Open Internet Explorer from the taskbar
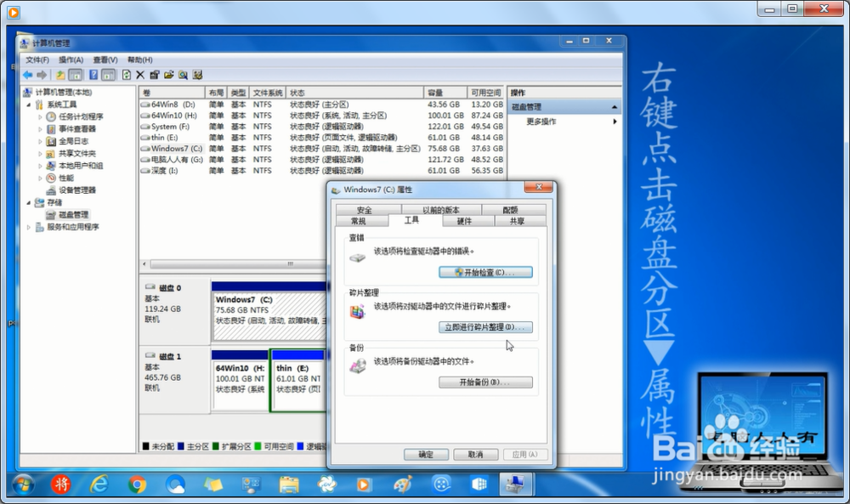This screenshot has height=504, width=850. (99, 484)
